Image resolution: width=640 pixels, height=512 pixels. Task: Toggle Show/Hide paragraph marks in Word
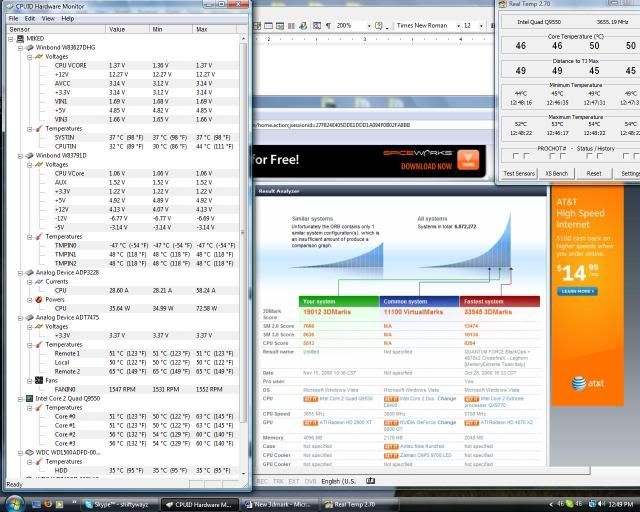coord(328,26)
